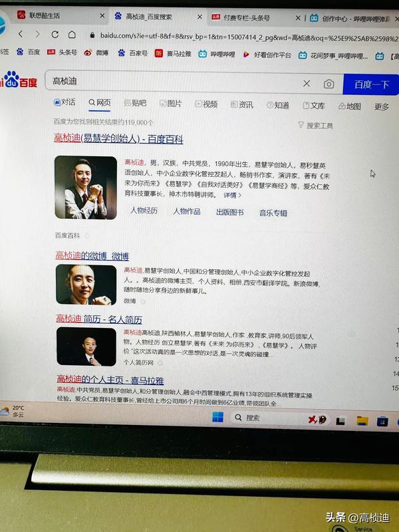
Task: Click the 百度一下 search button
Action: pos(371,84)
